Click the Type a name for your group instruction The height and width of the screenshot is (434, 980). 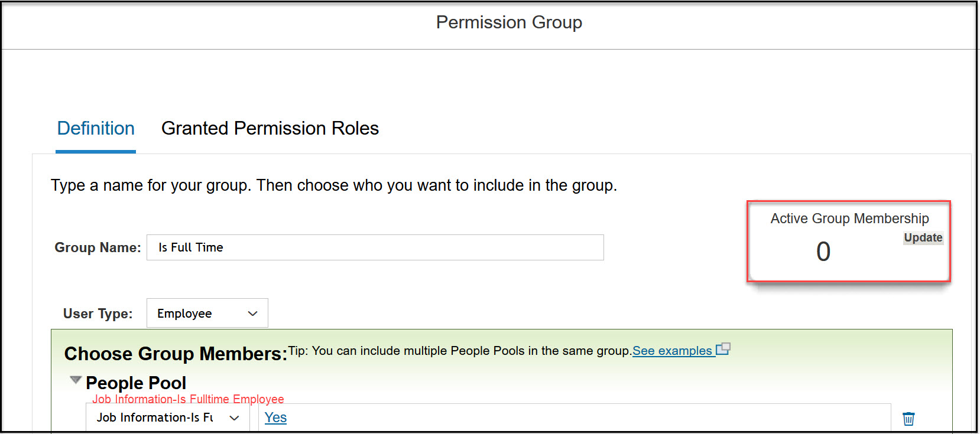tap(334, 185)
